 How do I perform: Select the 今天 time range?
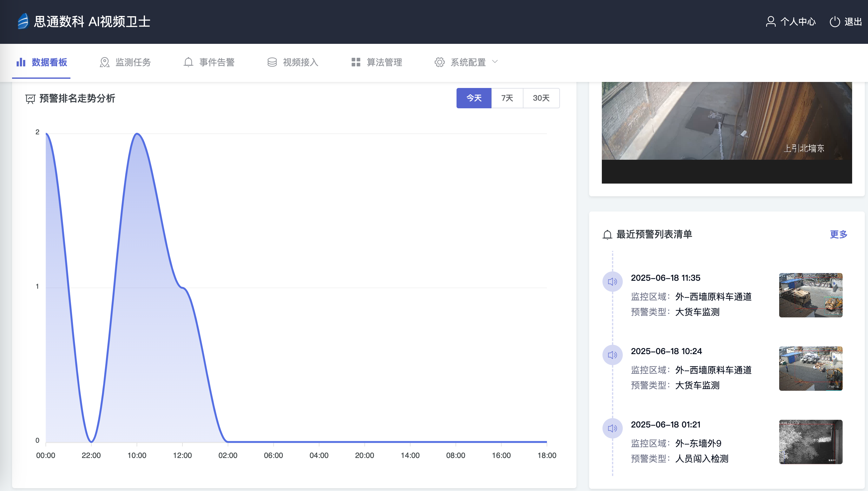click(x=474, y=98)
